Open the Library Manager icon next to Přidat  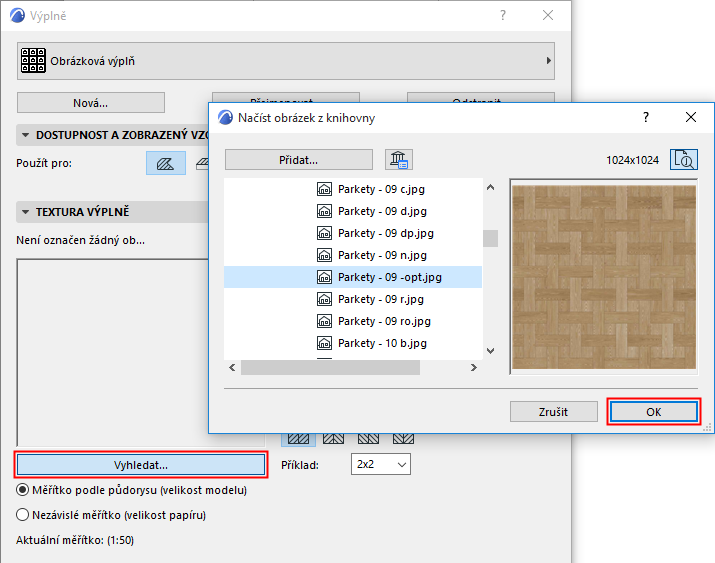point(399,160)
